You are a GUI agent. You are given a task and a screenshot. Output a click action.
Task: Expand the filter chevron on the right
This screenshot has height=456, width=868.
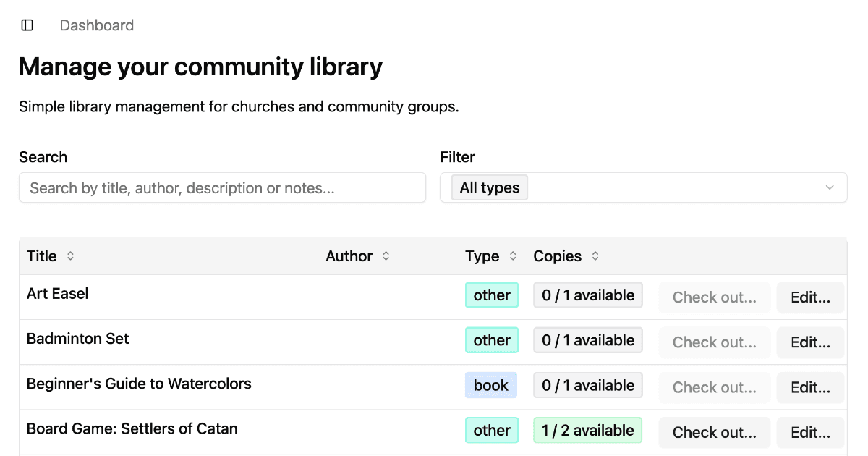pos(829,187)
